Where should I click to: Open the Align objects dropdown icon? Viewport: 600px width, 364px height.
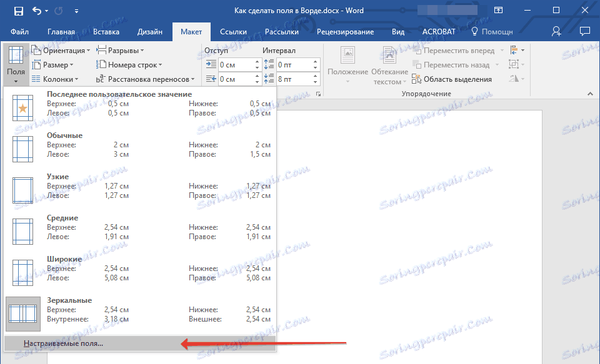click(x=517, y=50)
